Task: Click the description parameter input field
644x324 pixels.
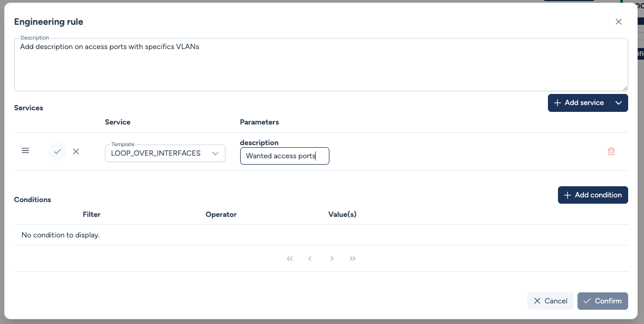Action: [x=285, y=156]
